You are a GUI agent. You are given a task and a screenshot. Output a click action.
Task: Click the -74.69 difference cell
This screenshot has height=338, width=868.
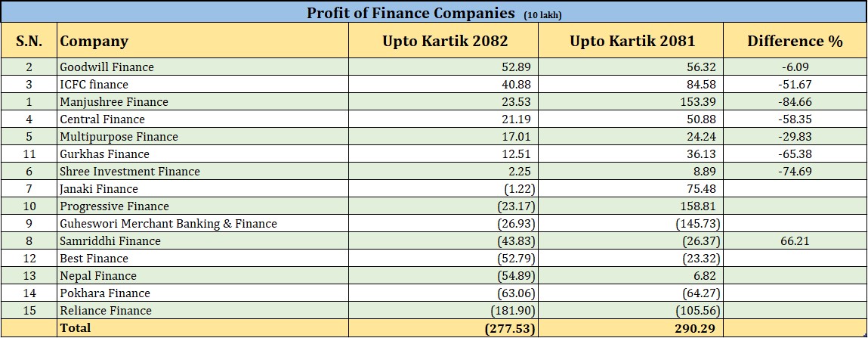(x=795, y=172)
